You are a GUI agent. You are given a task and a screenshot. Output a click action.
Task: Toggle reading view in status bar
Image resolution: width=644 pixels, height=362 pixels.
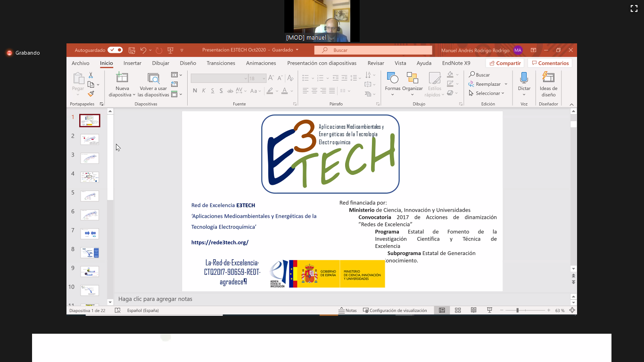[x=473, y=310]
